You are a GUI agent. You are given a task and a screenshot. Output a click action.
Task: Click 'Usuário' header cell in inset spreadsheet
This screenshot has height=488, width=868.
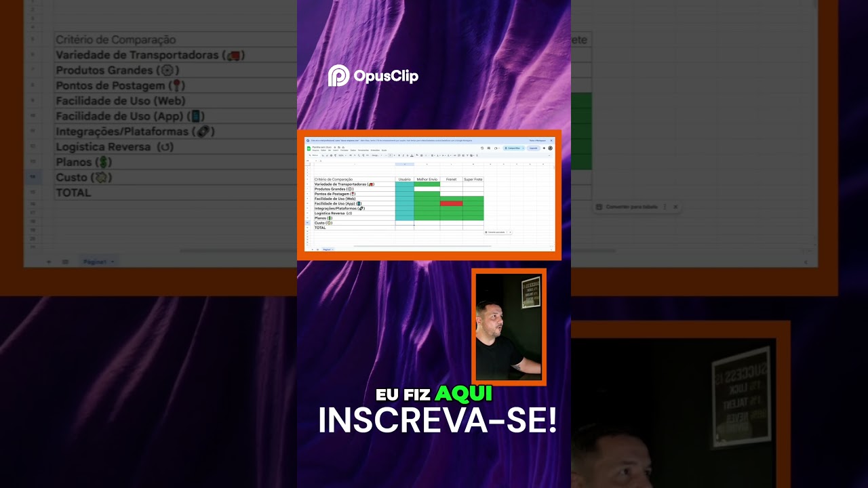click(x=405, y=179)
